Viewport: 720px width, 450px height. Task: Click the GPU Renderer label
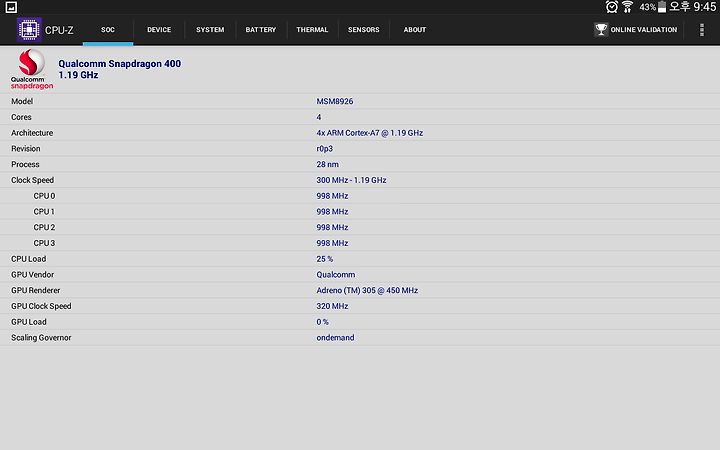[36, 290]
